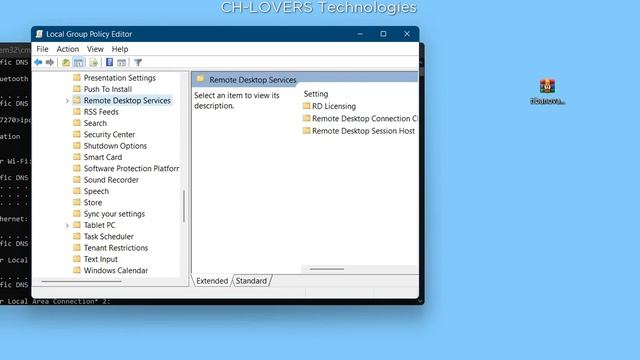
Task: Click the folder icon next to Store
Action: 77,202
